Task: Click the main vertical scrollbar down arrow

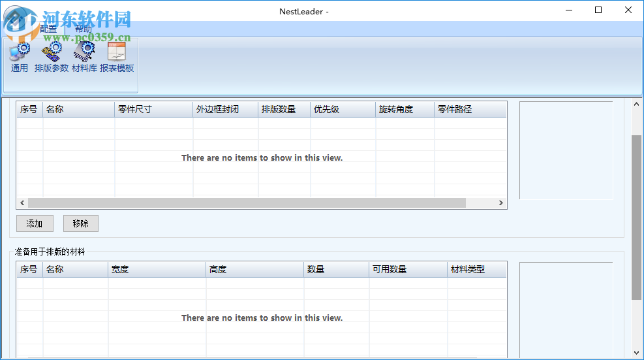Action: click(x=636, y=353)
